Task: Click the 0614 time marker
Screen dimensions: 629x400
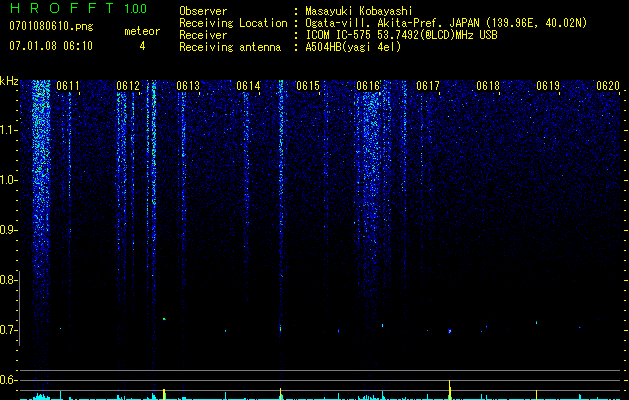Action: 248,86
